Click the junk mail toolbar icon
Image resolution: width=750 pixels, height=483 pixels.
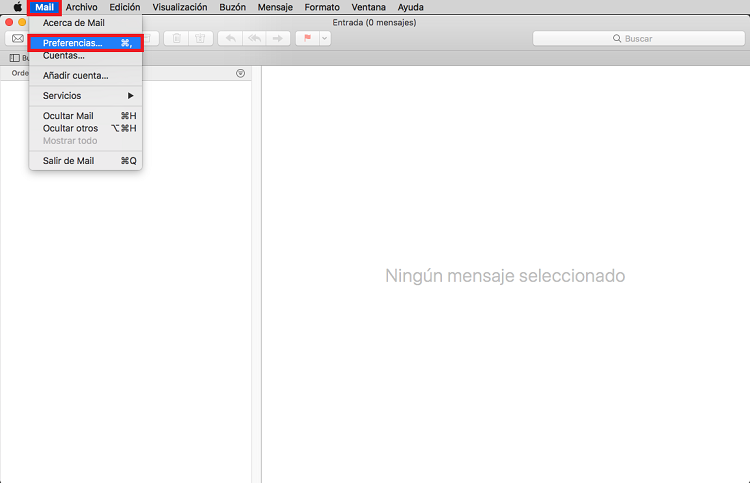tap(200, 39)
